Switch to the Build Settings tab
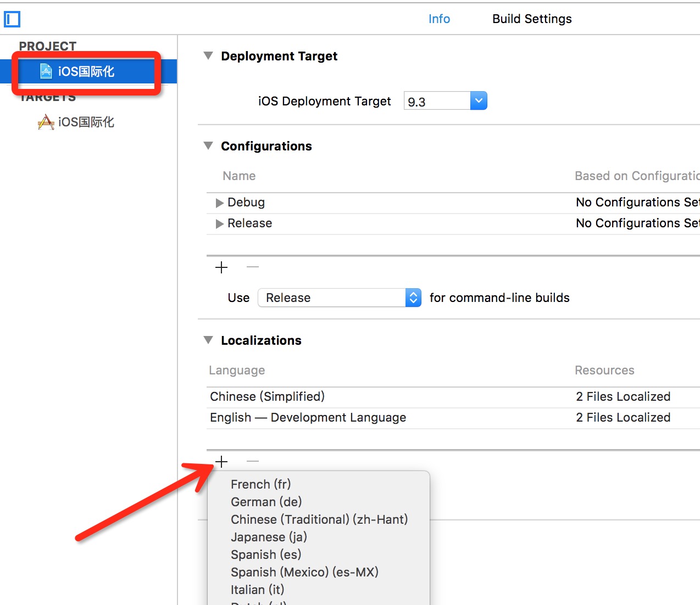Viewport: 700px width, 605px height. coord(532,19)
